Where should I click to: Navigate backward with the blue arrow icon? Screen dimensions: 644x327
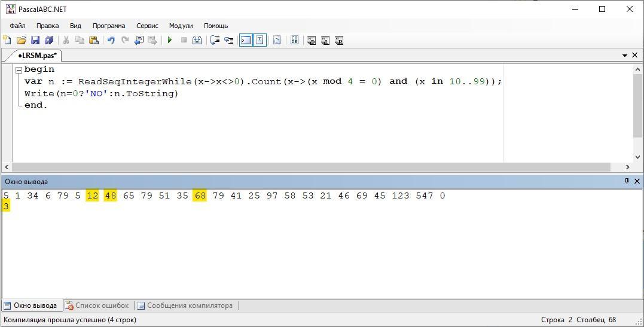pos(139,40)
